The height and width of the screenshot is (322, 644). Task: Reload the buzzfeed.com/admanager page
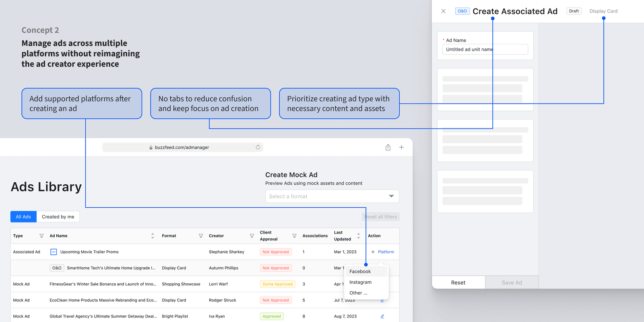tap(258, 147)
